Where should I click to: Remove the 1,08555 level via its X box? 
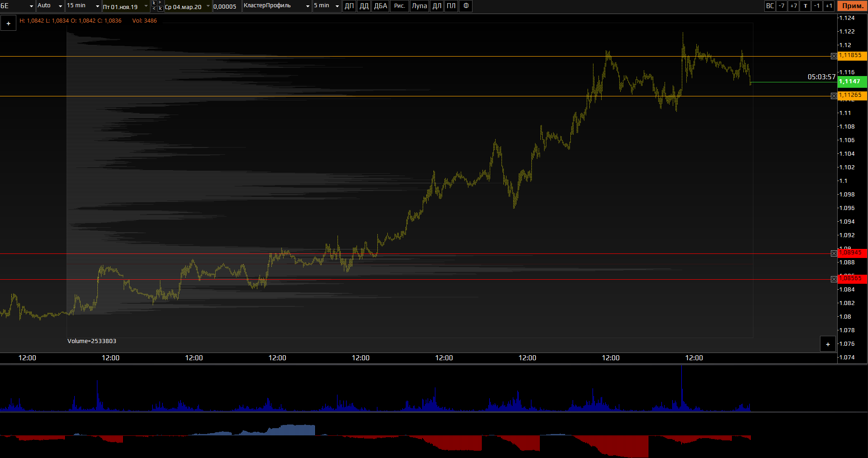pos(834,279)
